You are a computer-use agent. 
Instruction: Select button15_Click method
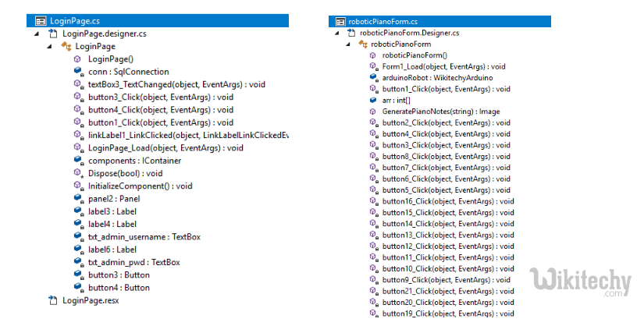tap(448, 213)
